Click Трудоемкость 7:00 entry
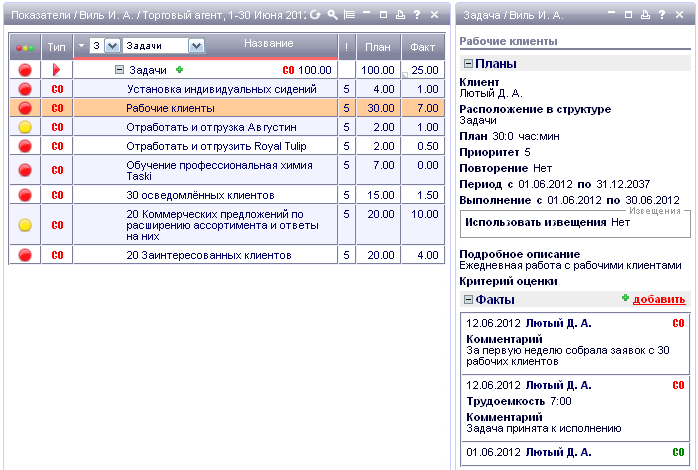The height and width of the screenshot is (470, 698). click(x=519, y=401)
